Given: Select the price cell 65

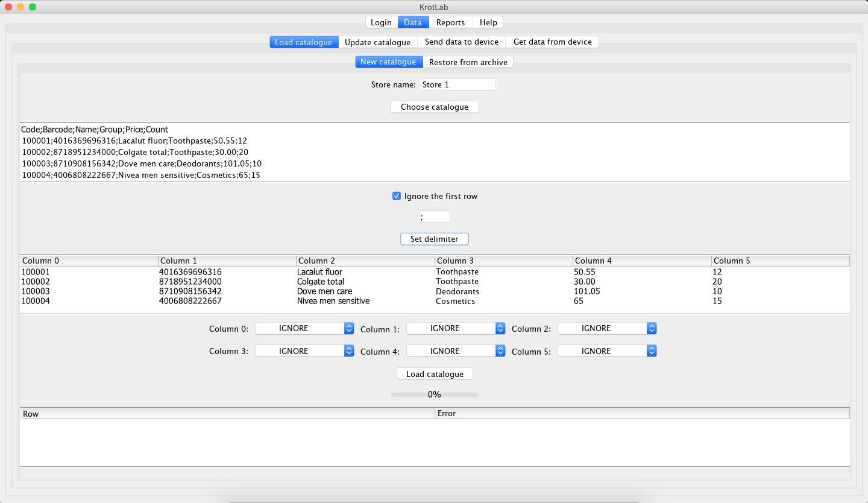Looking at the screenshot, I should 642,301.
